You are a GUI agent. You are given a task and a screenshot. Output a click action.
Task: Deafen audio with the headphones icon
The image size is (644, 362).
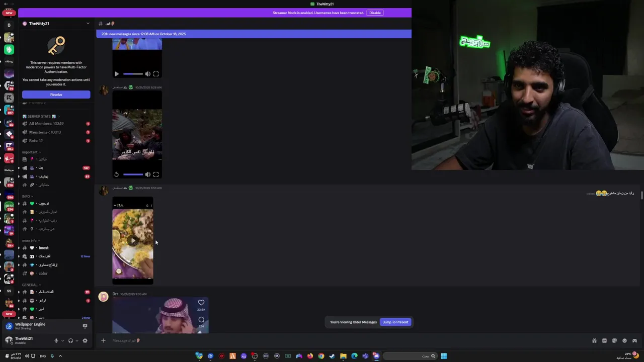tap(70, 340)
